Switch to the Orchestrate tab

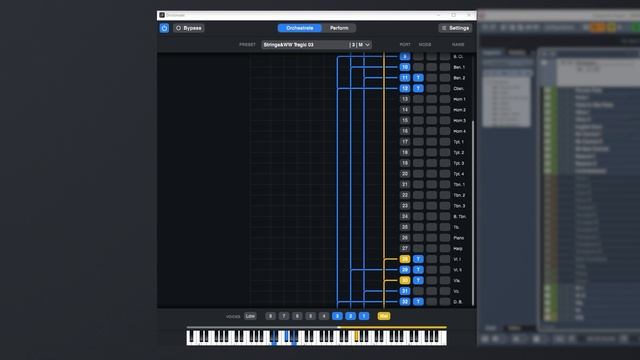[300, 28]
